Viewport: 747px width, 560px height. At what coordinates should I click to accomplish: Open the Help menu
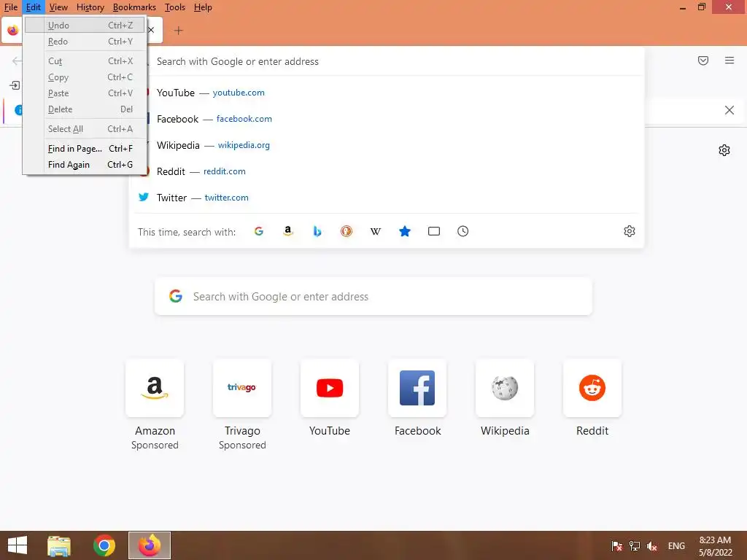(203, 7)
